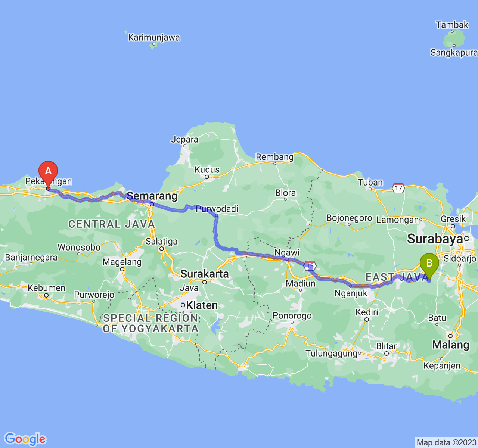Screen dimensions: 478x448
Task: Click the Purworejo label
Action: point(94,295)
